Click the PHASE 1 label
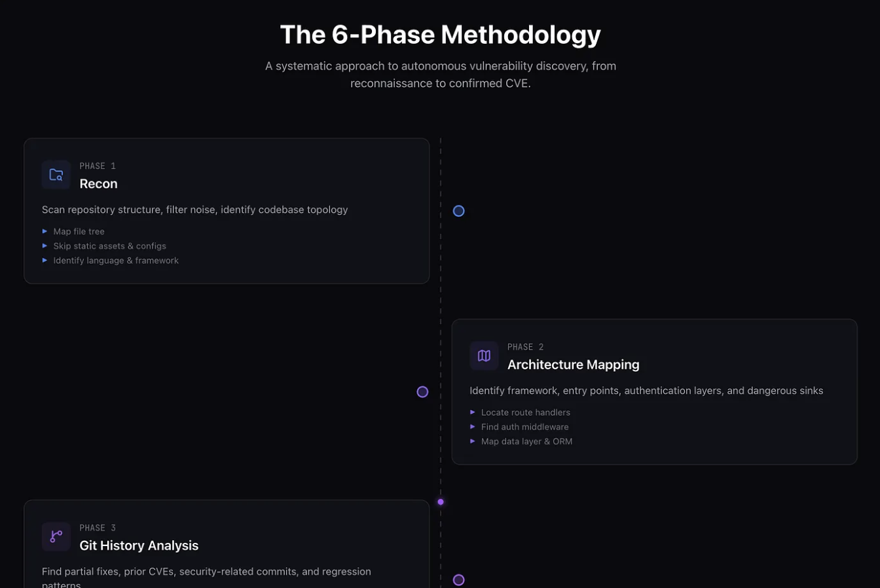 (97, 166)
